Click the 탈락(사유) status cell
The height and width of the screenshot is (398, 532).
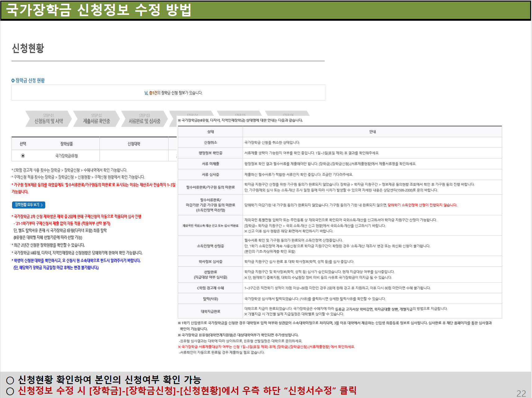(x=210, y=299)
